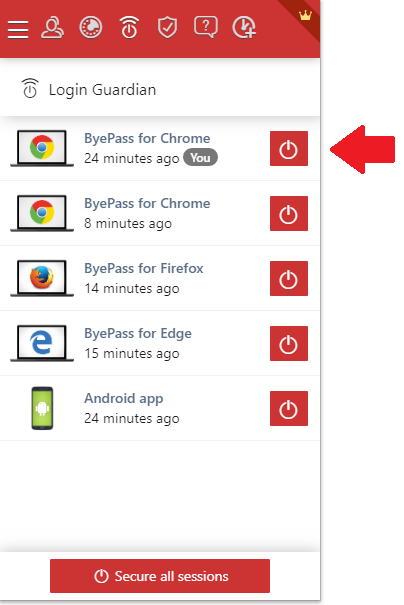Select ByePass for Firefox entry name
404x605 pixels.
click(144, 268)
